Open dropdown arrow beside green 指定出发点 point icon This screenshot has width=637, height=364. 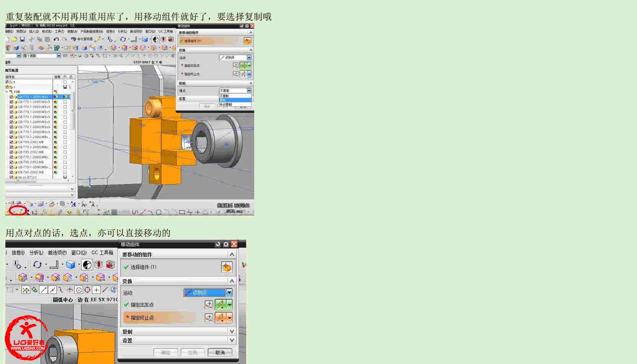(x=229, y=305)
